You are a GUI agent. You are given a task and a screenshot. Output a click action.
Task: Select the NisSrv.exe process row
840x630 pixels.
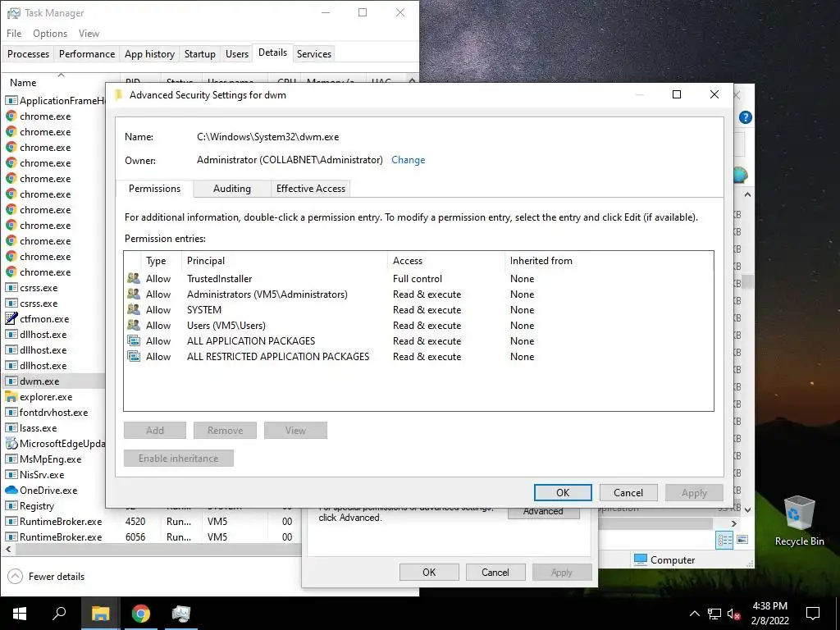(53, 475)
